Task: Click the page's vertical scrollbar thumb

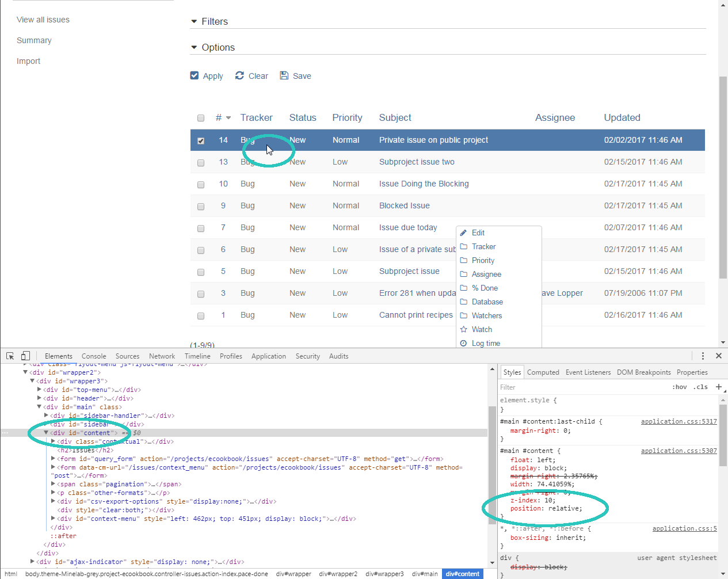Action: point(723,178)
